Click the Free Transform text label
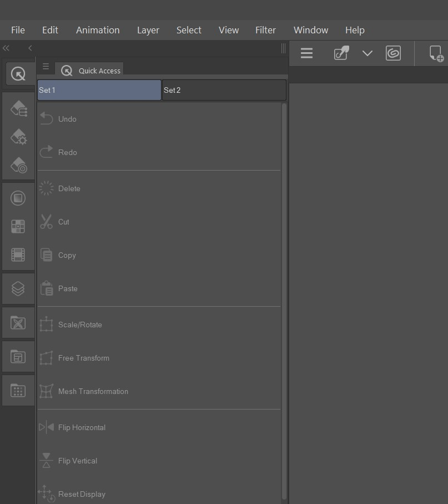This screenshot has height=504, width=448. [83, 358]
